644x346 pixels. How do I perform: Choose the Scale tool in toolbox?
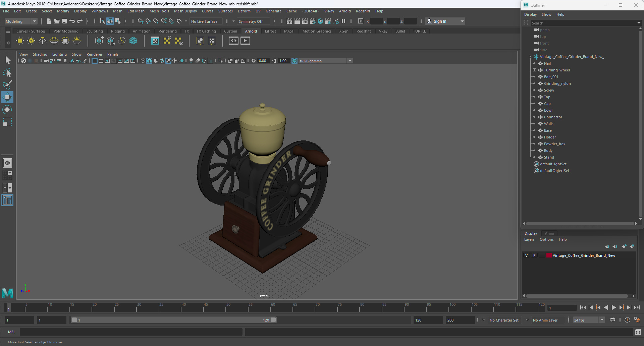click(x=7, y=122)
